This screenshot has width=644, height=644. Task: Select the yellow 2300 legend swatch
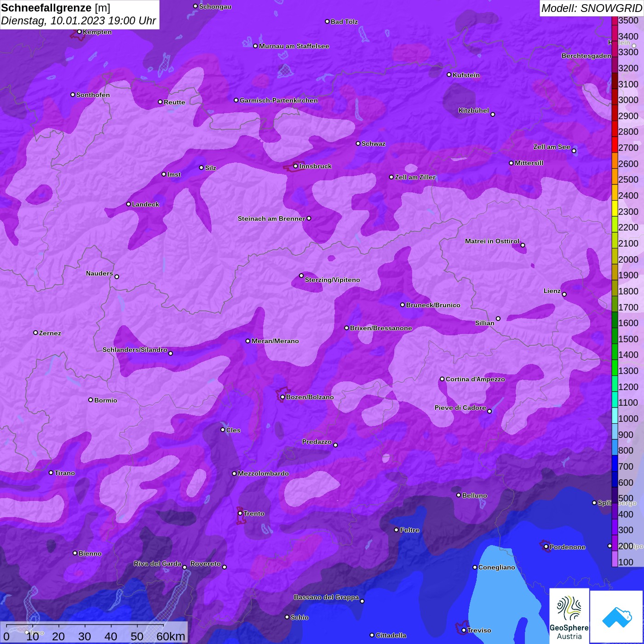coord(615,212)
